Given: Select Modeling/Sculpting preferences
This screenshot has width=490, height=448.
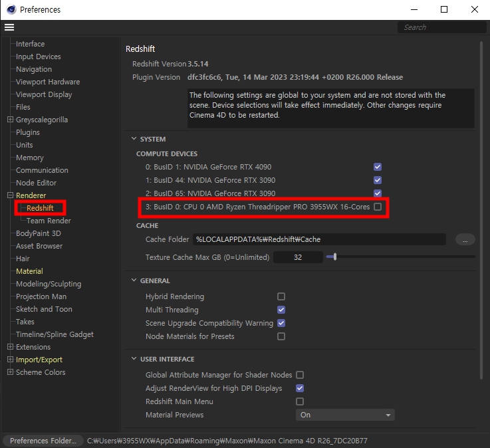Looking at the screenshot, I should [49, 284].
